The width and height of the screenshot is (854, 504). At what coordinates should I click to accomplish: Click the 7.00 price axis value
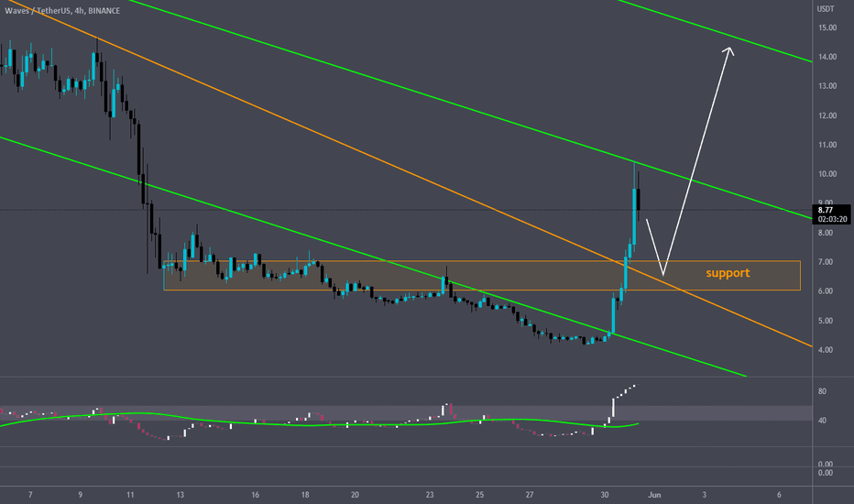click(826, 262)
